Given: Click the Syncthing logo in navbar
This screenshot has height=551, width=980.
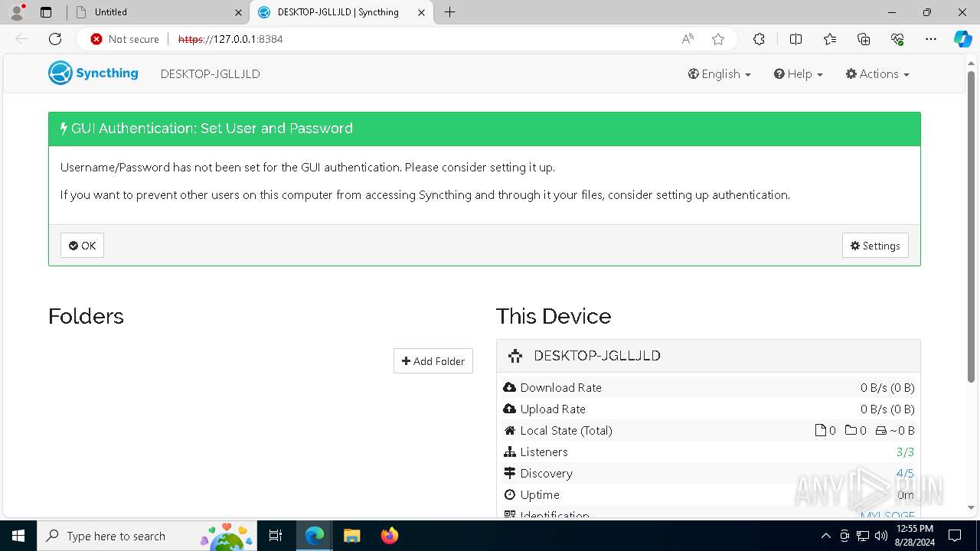Looking at the screenshot, I should [93, 73].
